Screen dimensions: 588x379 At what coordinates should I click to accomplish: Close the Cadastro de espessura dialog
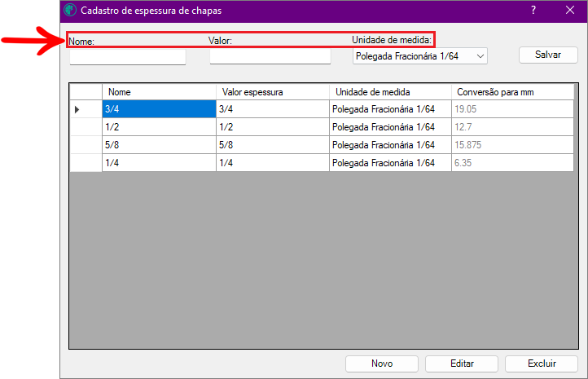click(x=570, y=10)
